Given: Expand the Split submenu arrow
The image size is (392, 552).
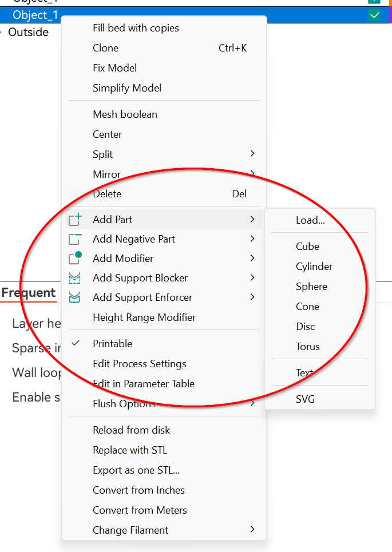Looking at the screenshot, I should coord(252,153).
